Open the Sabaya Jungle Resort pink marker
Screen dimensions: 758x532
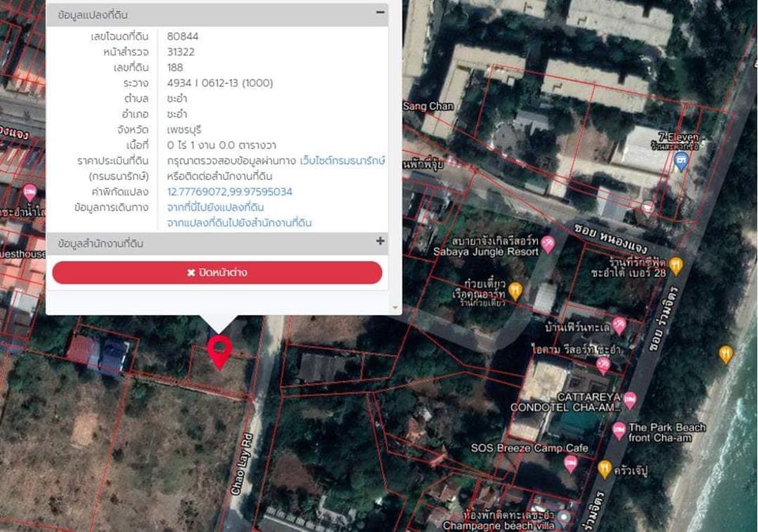(x=548, y=245)
